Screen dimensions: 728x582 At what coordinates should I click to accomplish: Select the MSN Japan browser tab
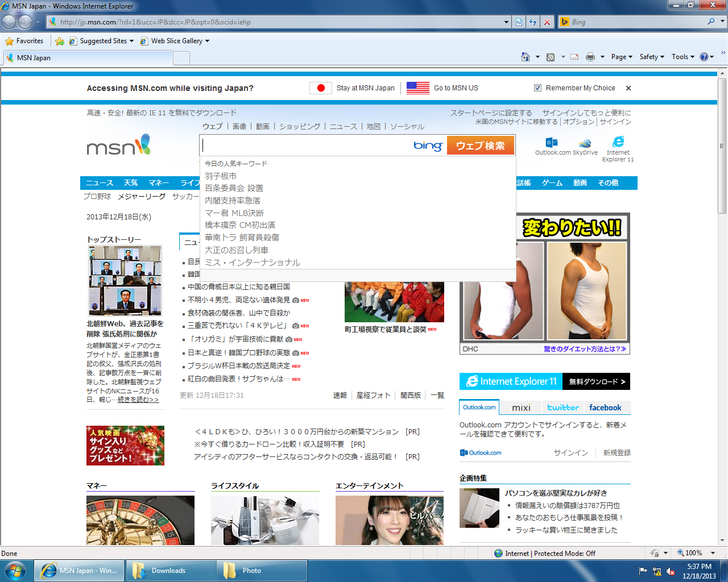click(88, 58)
